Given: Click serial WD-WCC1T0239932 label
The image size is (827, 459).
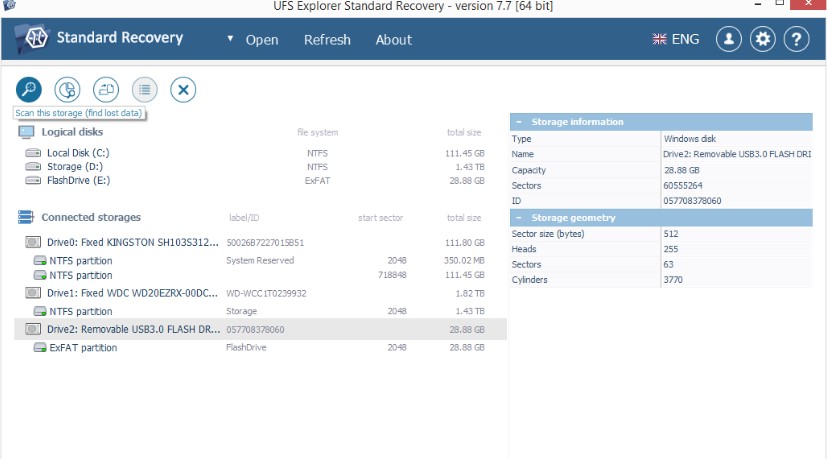Looking at the screenshot, I should (x=266, y=293).
